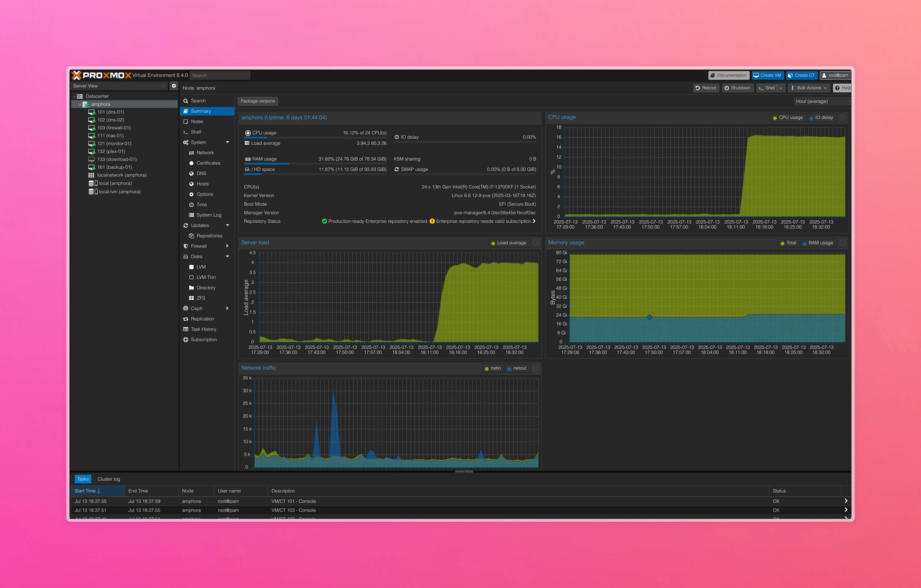
Task: Click undo zoom icon on Network traffic chart
Action: tap(535, 368)
